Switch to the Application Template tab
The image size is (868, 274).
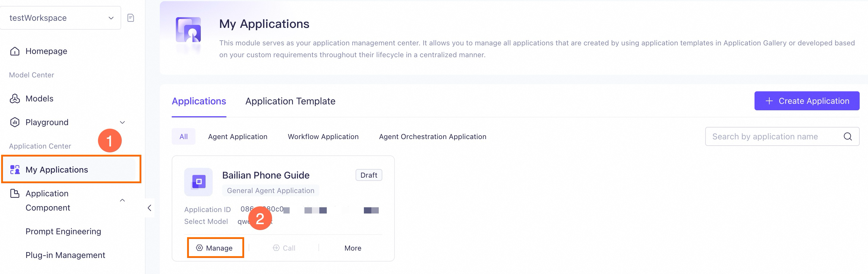point(290,101)
